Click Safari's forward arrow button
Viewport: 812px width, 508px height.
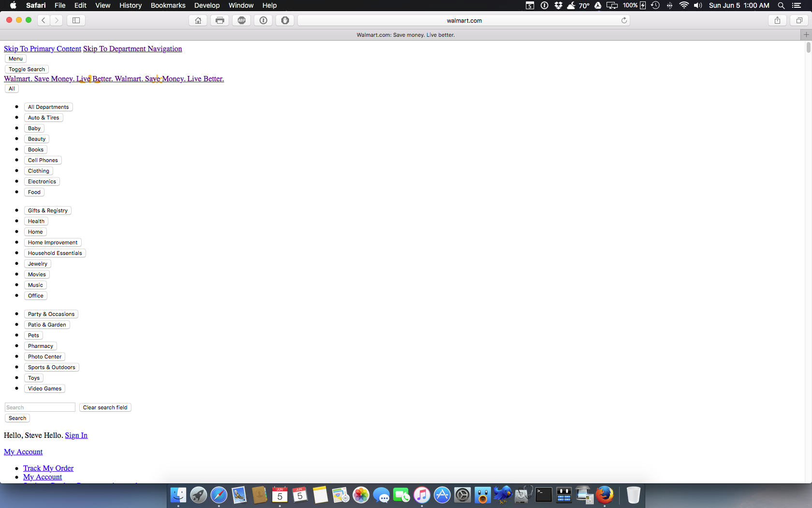(57, 20)
